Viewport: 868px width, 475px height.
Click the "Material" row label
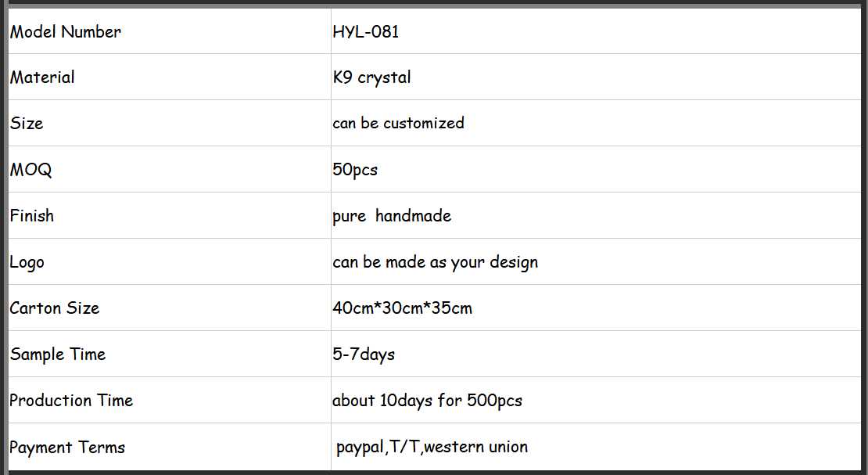click(43, 77)
